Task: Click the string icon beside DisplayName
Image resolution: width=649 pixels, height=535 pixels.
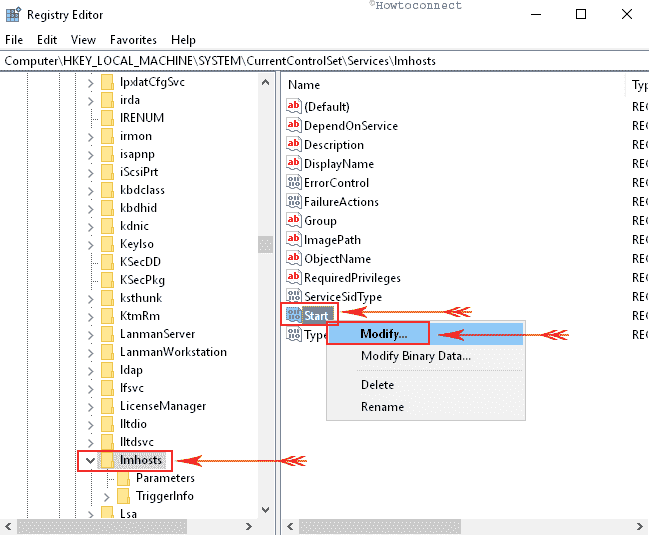Action: coord(293,163)
